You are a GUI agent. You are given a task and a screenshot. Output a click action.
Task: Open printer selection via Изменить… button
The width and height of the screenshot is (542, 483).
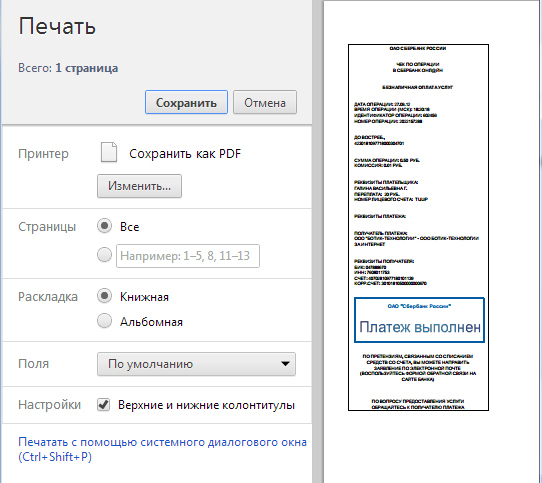(x=139, y=186)
